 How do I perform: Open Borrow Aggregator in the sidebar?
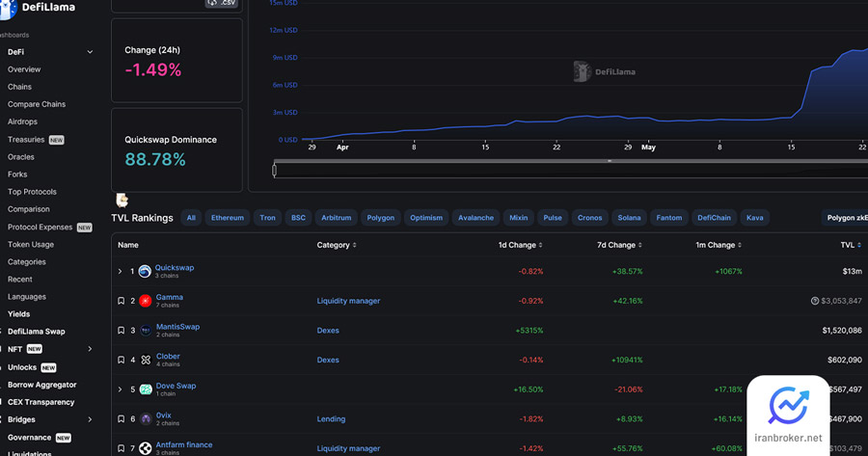tap(42, 385)
